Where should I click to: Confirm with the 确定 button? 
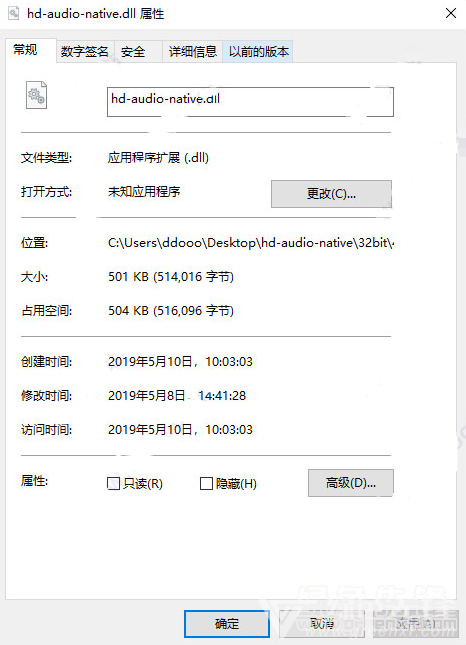point(227,624)
